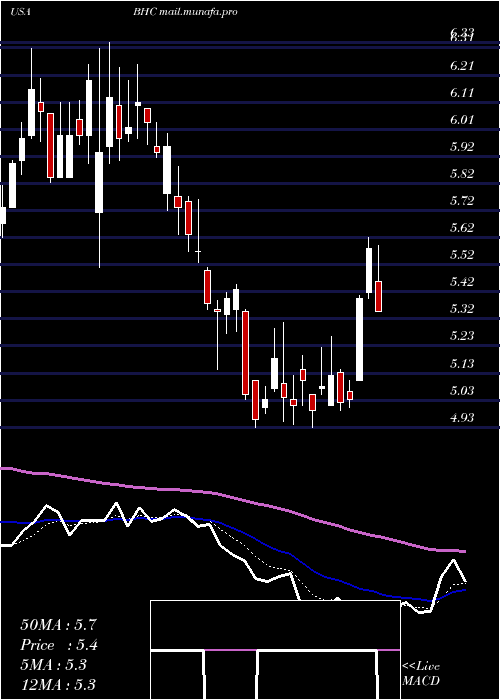Click the 5.03 price axis label
Image resolution: width=500 pixels, height=700 pixels.
462,391
